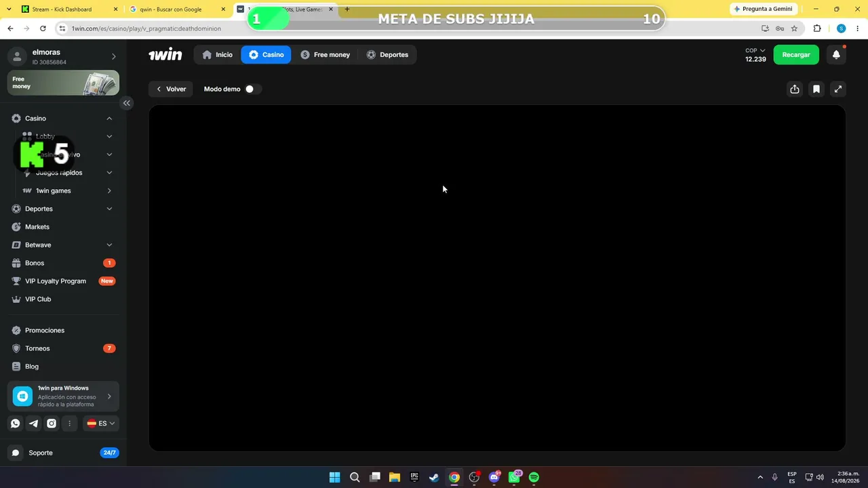Click the Chrome address bar URL

coord(146,28)
